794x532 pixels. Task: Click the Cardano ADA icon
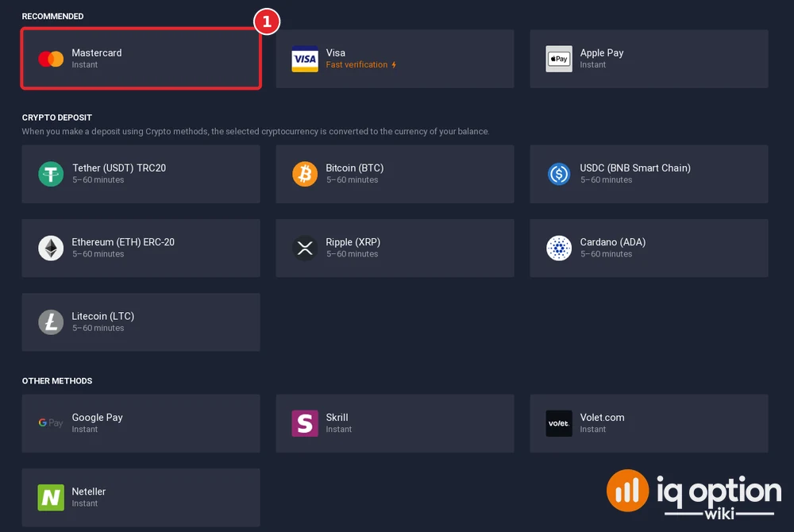559,248
